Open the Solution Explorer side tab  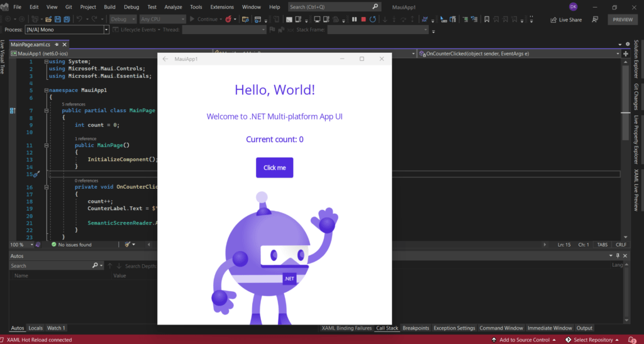(636, 59)
